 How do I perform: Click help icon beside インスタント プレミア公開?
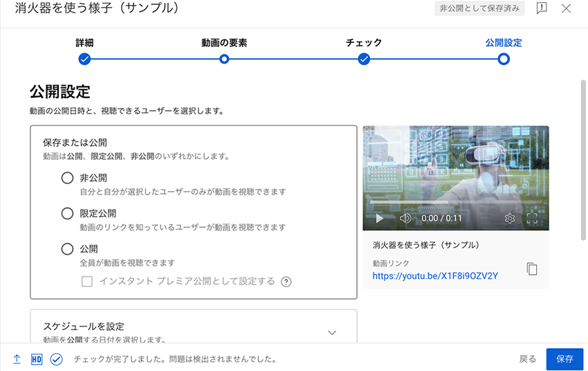point(286,282)
